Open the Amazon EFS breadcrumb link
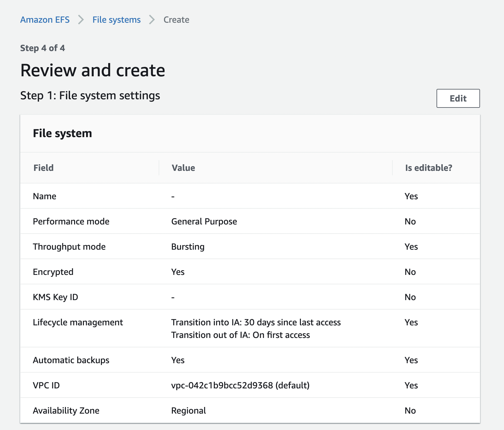This screenshot has width=504, height=430. [45, 20]
